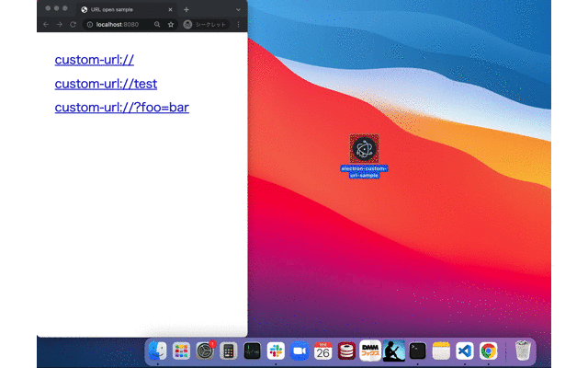Open Google Chrome from the Dock
Viewport: 588px width, 368px height.
(x=488, y=351)
